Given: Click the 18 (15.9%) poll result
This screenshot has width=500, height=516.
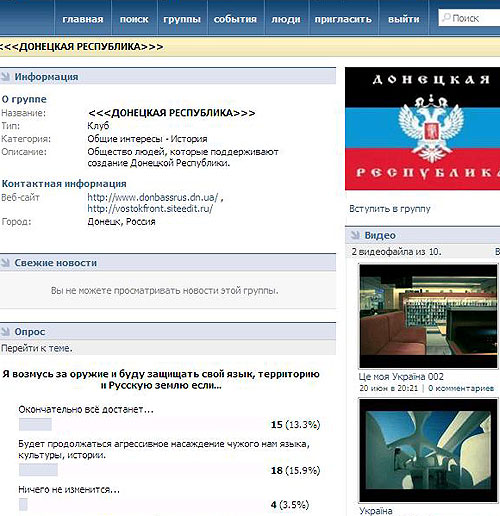Looking at the screenshot, I should coord(295,470).
